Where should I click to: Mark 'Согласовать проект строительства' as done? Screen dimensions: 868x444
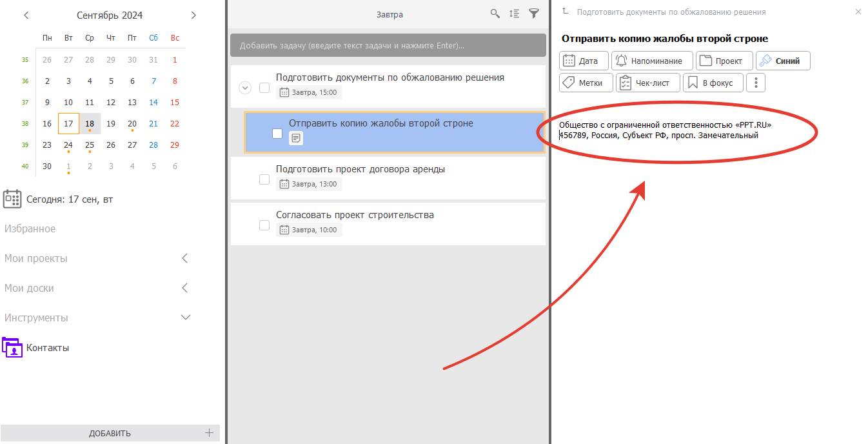pos(264,225)
